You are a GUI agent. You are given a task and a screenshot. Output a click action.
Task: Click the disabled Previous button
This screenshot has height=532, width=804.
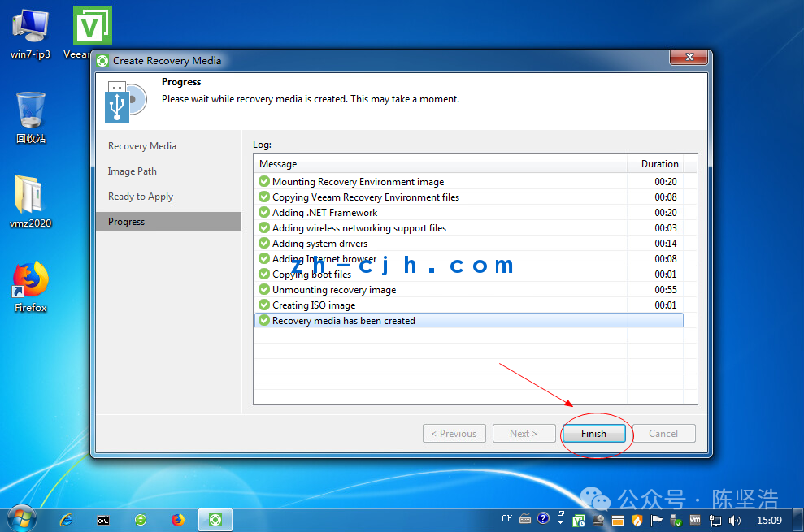tap(454, 434)
